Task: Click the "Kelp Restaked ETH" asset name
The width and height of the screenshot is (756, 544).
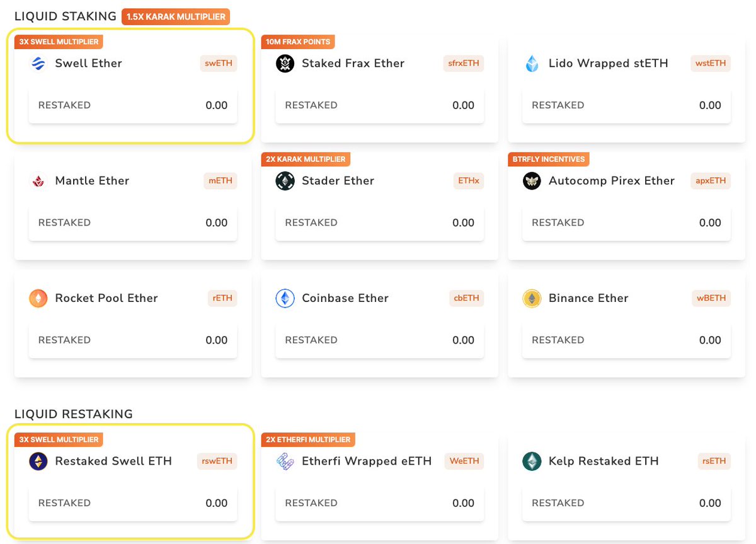Action: click(604, 461)
